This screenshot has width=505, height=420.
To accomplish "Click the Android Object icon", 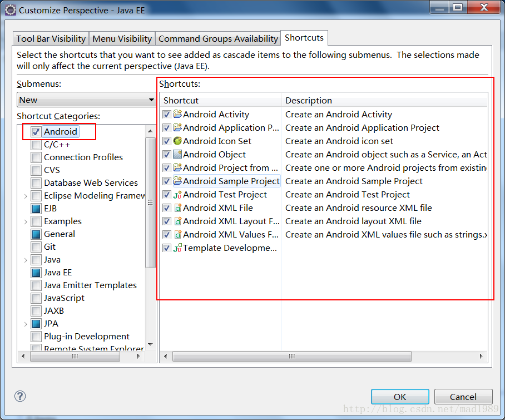I will pyautogui.click(x=177, y=154).
